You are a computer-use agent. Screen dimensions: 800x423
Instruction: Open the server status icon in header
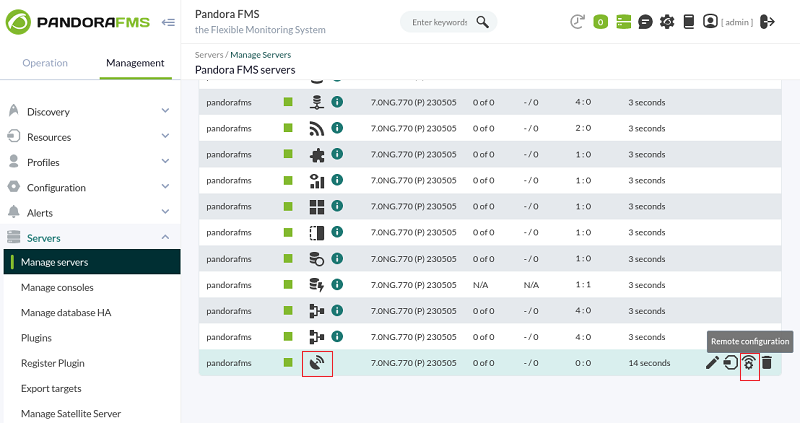[623, 22]
